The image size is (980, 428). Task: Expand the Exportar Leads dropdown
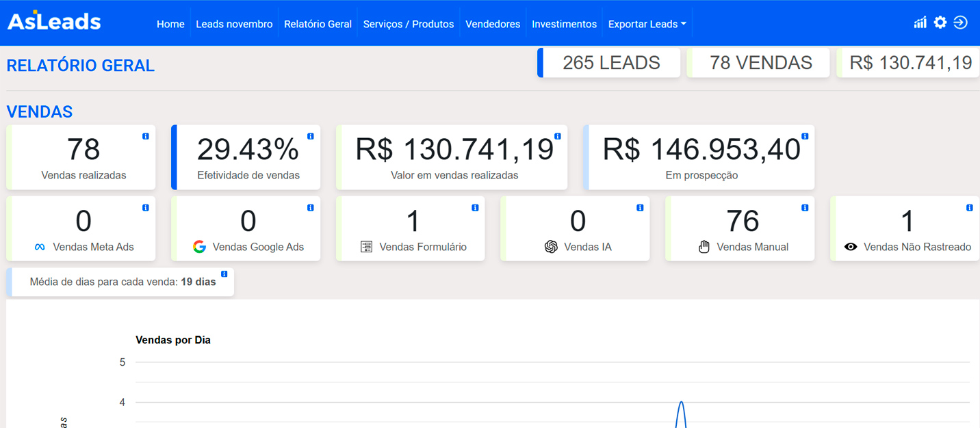coord(647,24)
